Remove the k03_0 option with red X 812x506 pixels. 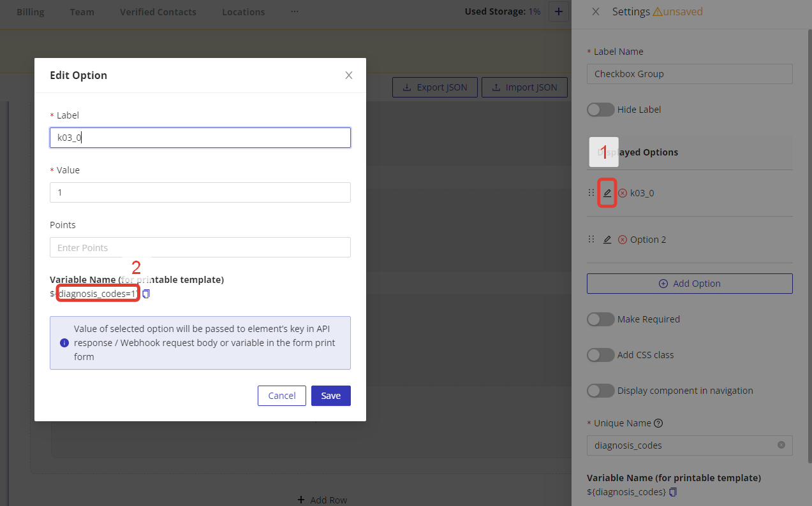pyautogui.click(x=623, y=193)
